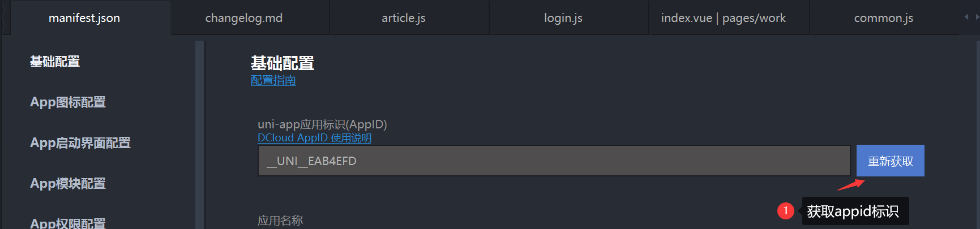The width and height of the screenshot is (980, 229).
Task: Click the red number 1 badge
Action: (x=785, y=211)
